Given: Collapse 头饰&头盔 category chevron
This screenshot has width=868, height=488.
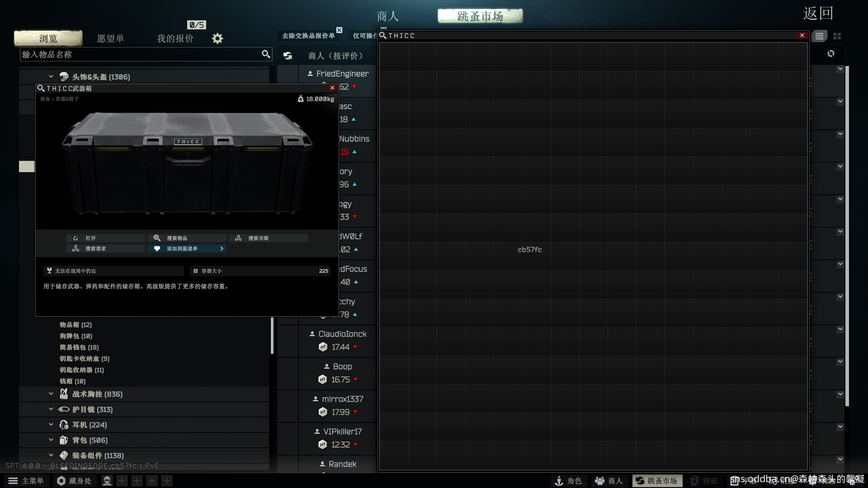Looking at the screenshot, I should coord(51,77).
